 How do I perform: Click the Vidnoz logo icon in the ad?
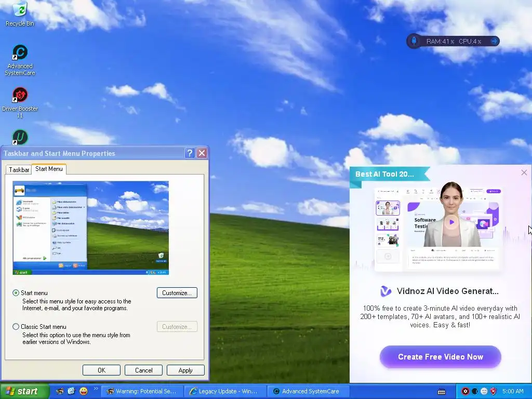pos(386,291)
